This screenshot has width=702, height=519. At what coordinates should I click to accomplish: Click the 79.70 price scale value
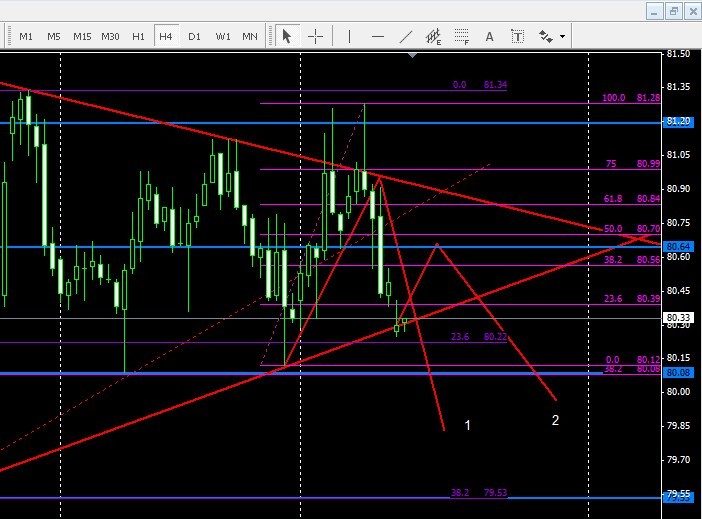coord(678,459)
